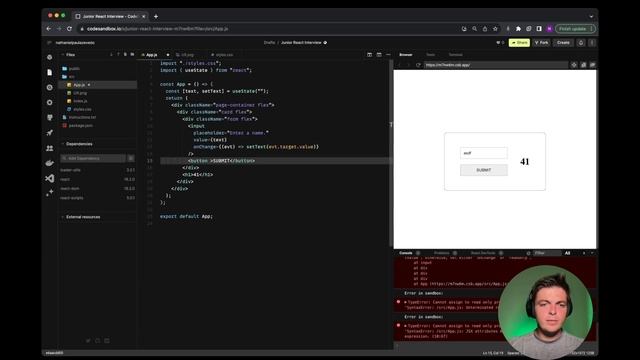
Task: Open Chrome extensions puzzle icon
Action: (x=518, y=29)
